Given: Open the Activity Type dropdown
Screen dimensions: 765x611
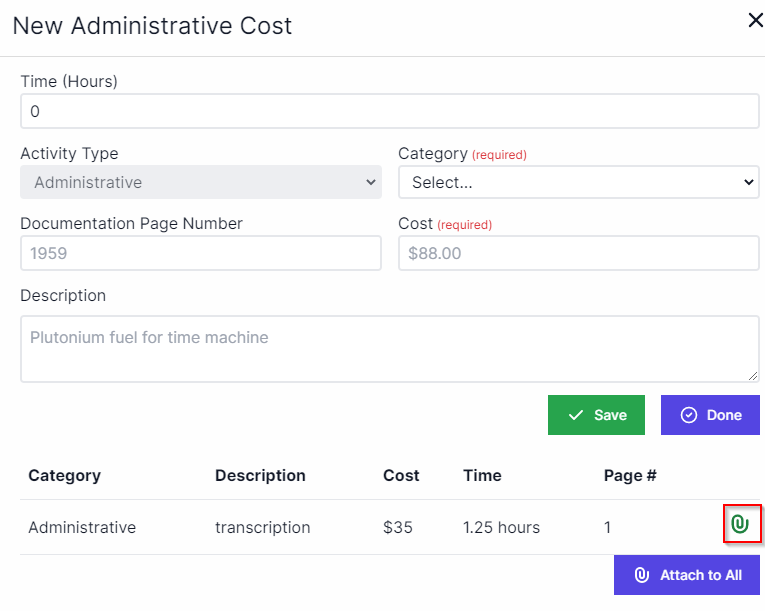Looking at the screenshot, I should pos(200,182).
